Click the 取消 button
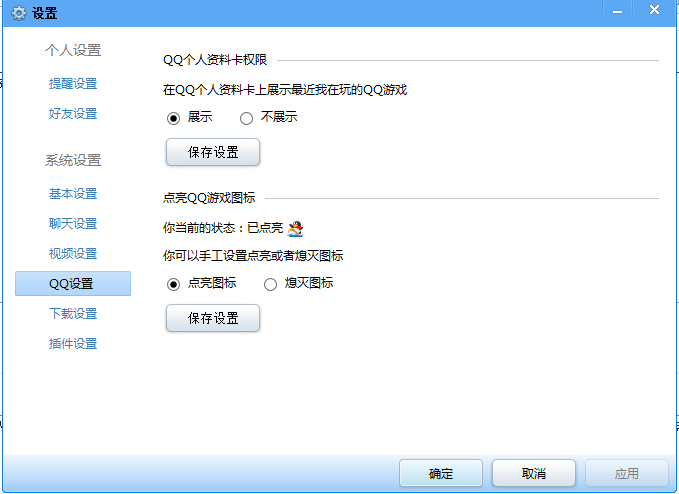The width and height of the screenshot is (679, 494). coord(534,473)
